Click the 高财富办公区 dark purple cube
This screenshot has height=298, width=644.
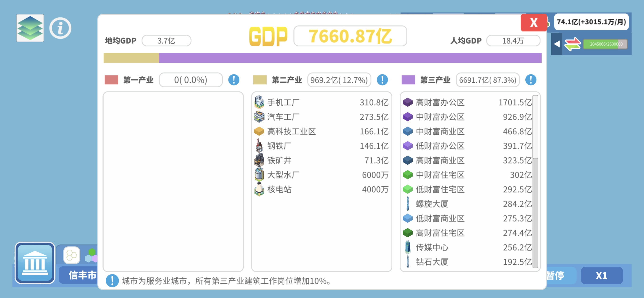pos(407,102)
